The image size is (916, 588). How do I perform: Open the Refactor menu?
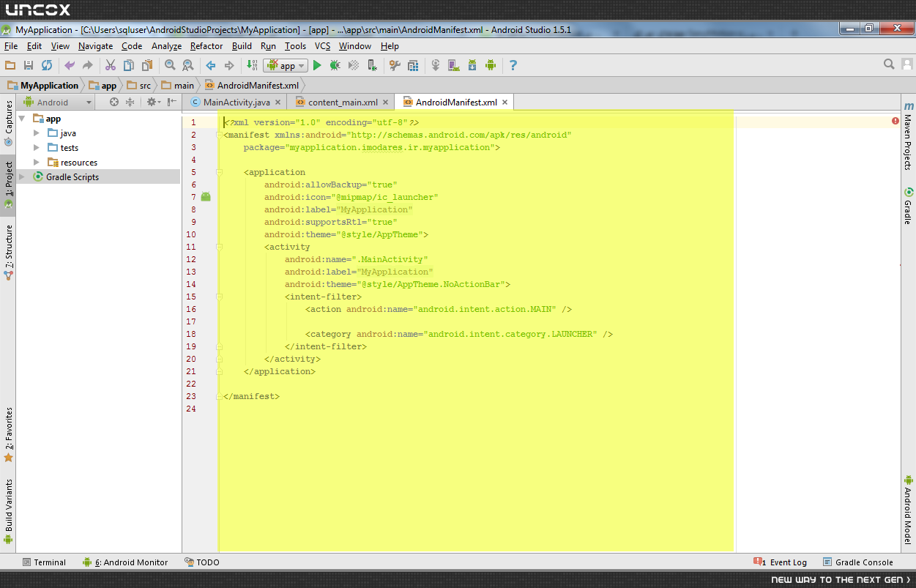[206, 45]
